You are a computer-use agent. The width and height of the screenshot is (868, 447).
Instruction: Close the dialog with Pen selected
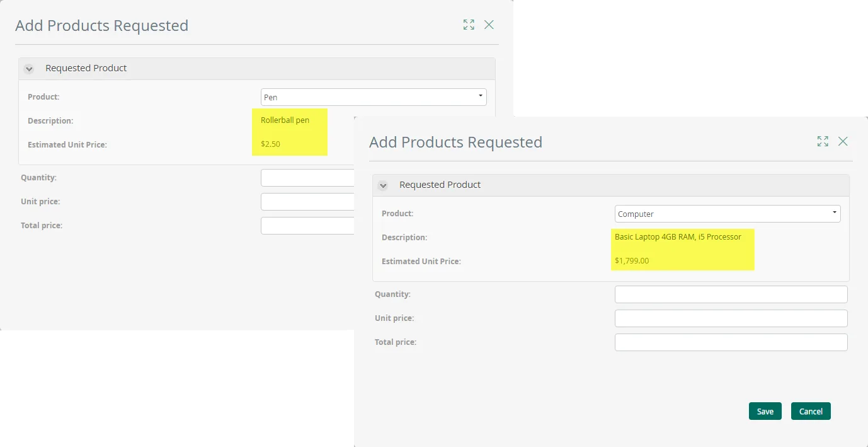(489, 25)
